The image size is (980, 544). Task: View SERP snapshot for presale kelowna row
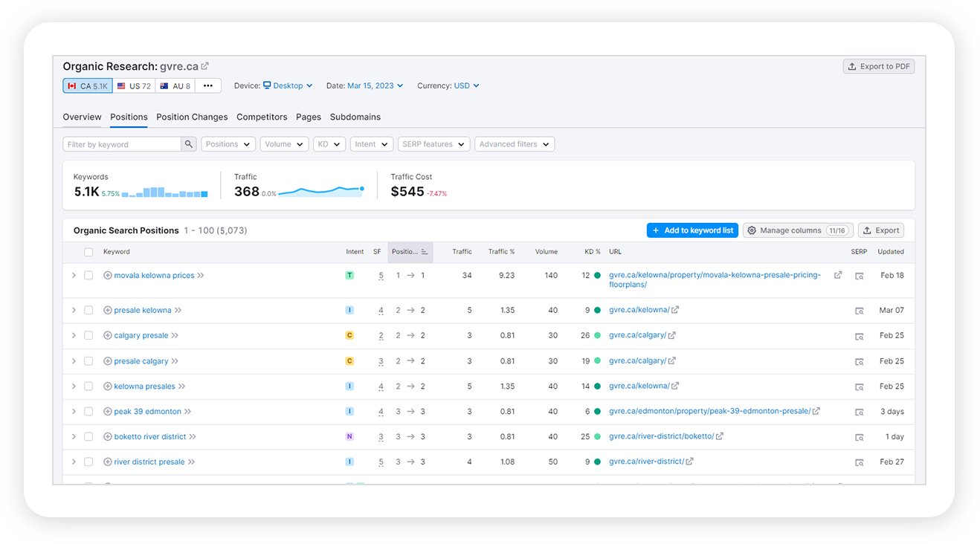(860, 311)
